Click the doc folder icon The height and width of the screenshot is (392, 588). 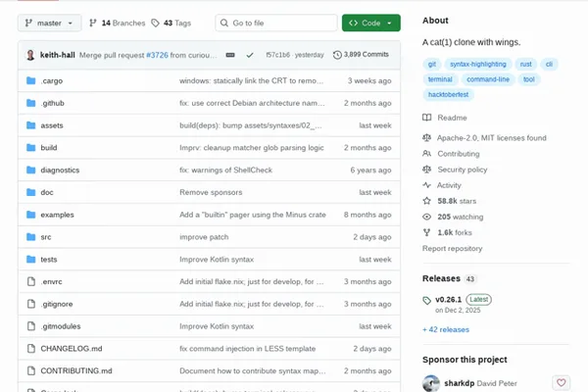pyautogui.click(x=30, y=192)
